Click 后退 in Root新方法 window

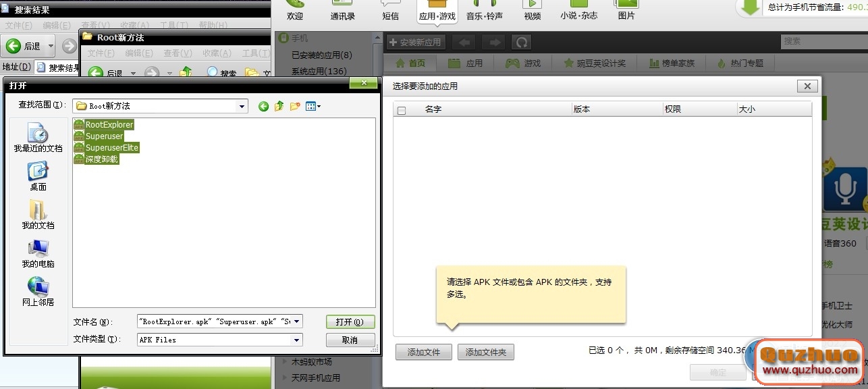click(x=105, y=73)
